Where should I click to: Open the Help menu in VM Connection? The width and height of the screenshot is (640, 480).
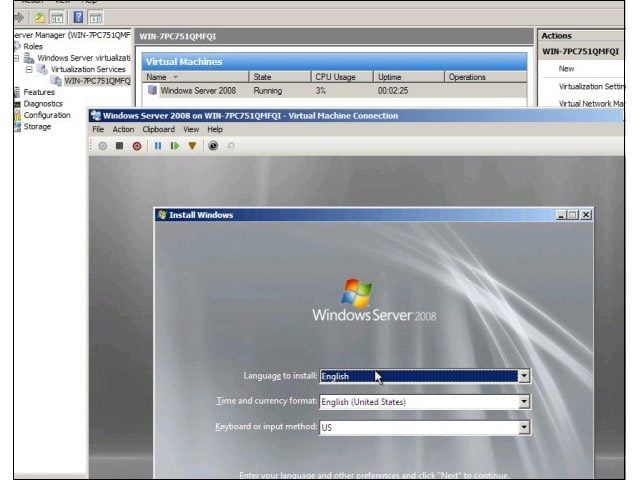(x=215, y=129)
